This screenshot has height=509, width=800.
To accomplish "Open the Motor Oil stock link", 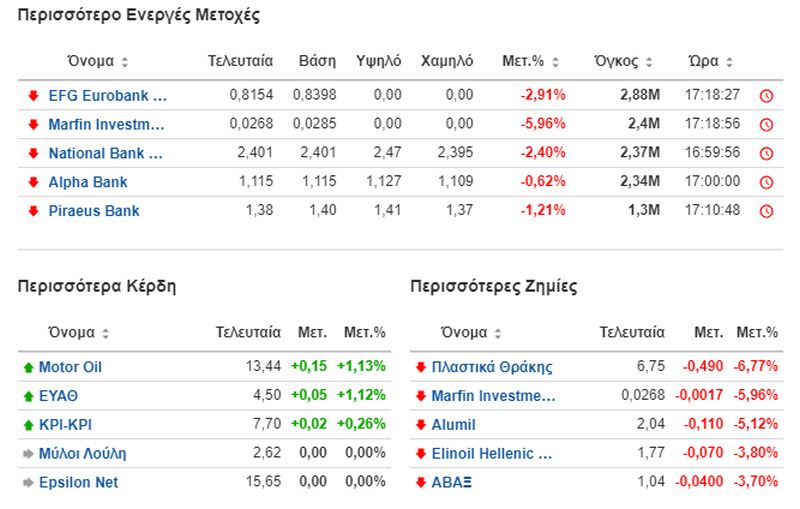I will click(x=70, y=367).
